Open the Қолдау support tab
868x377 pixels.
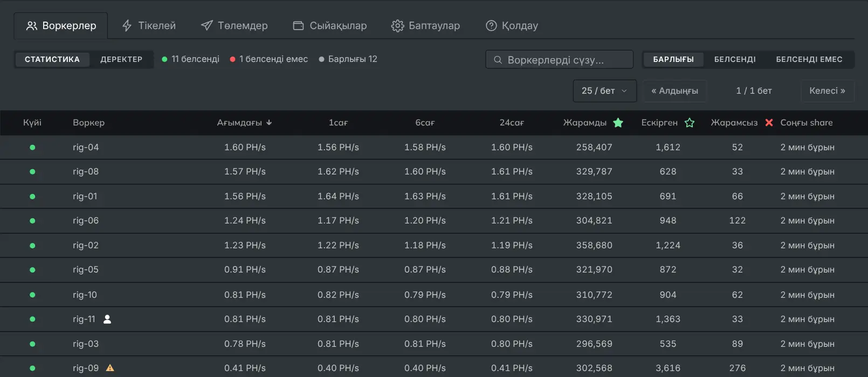pyautogui.click(x=512, y=26)
